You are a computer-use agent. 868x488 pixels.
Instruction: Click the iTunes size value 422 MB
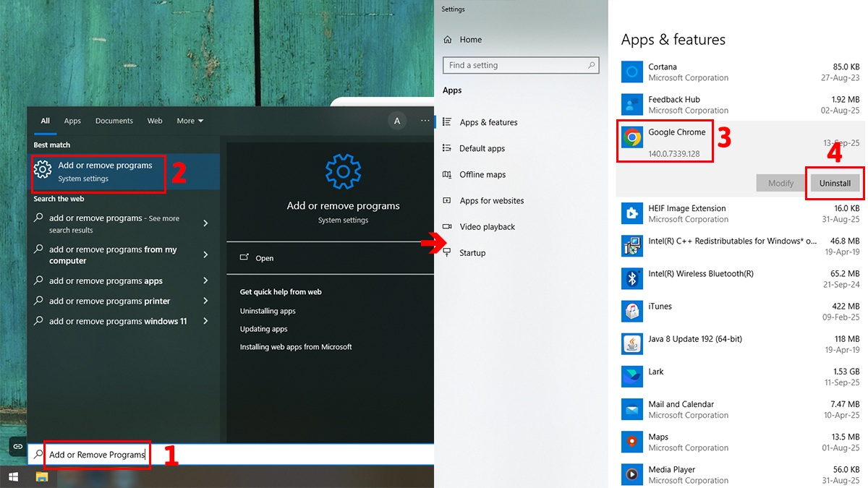click(846, 307)
